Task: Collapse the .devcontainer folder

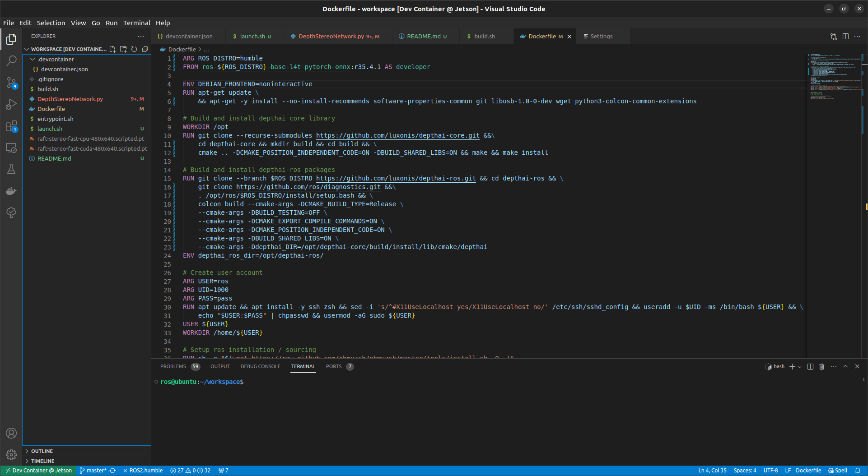Action: click(33, 59)
